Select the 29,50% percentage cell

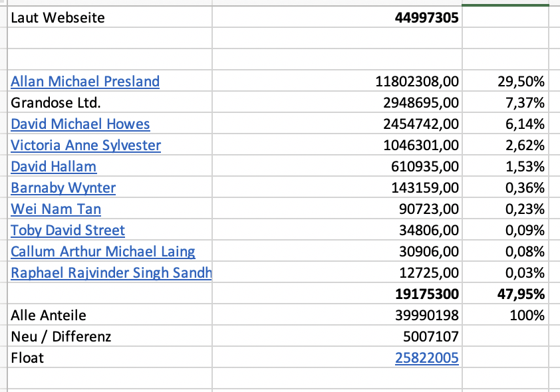click(x=521, y=82)
